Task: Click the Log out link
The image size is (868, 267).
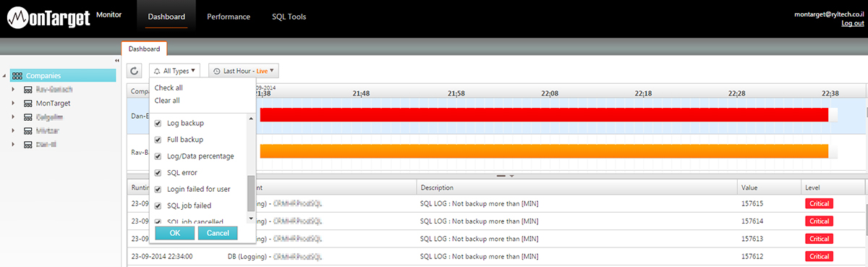Action: pos(853,23)
